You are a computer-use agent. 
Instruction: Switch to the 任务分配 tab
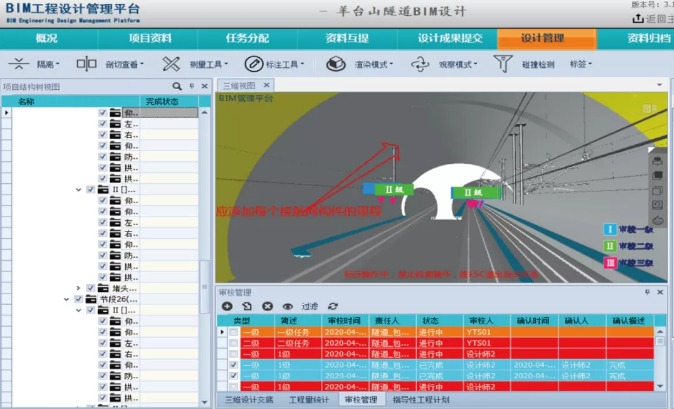pyautogui.click(x=247, y=39)
